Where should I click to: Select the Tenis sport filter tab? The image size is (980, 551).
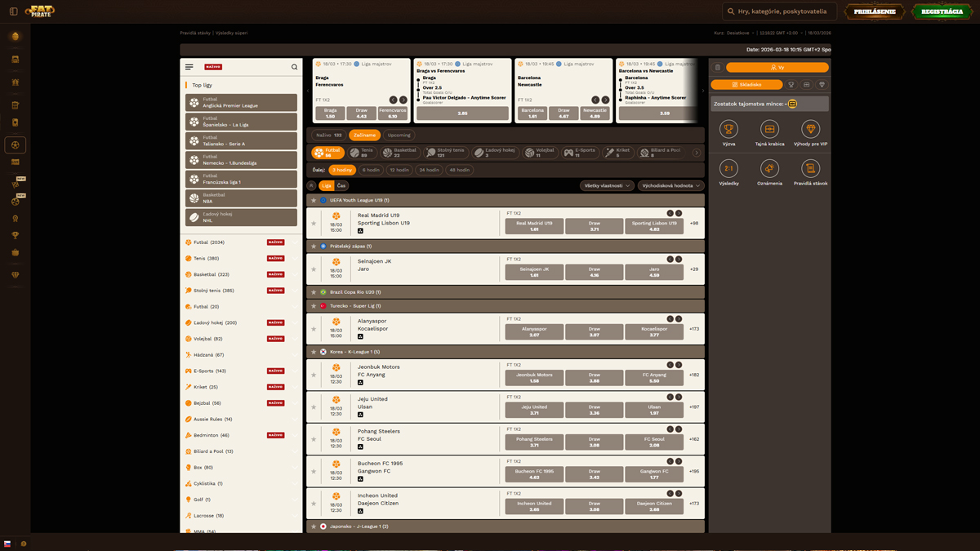[362, 153]
